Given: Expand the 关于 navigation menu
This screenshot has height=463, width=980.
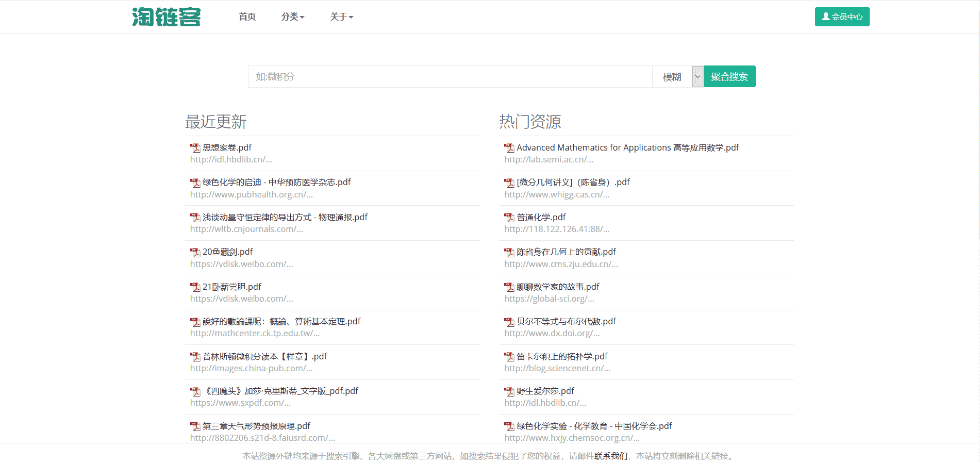Looking at the screenshot, I should [x=341, y=17].
